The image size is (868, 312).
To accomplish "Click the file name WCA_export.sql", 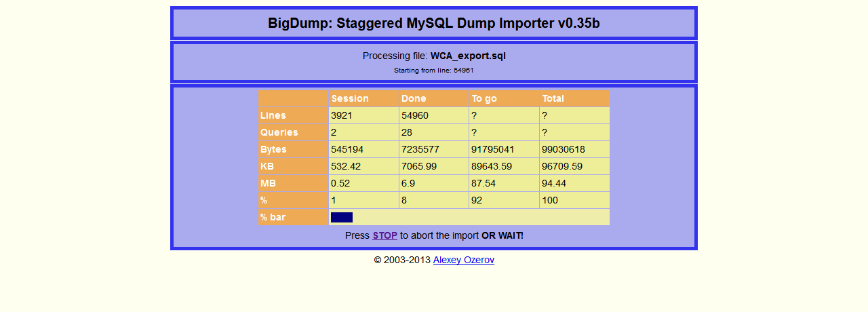I will coord(468,56).
